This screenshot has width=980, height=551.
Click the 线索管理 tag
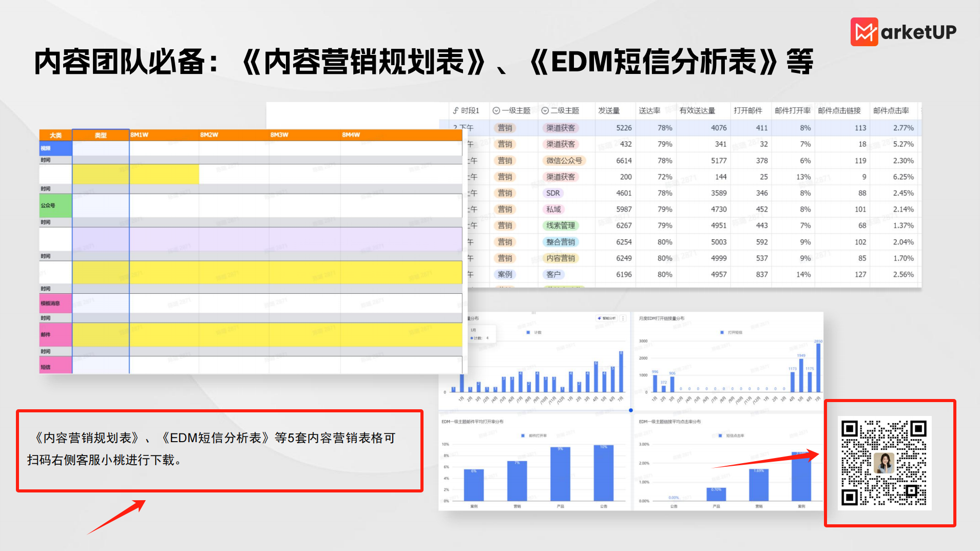pos(561,225)
